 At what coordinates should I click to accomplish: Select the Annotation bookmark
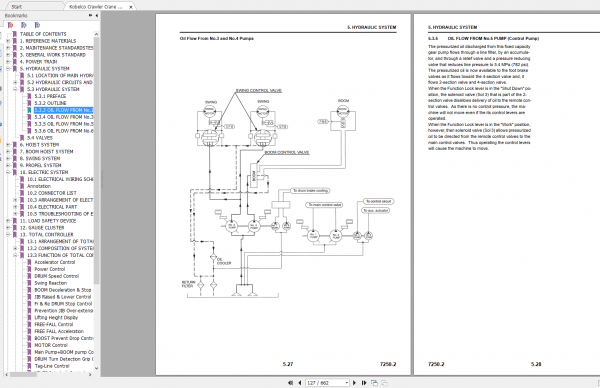pos(39,186)
